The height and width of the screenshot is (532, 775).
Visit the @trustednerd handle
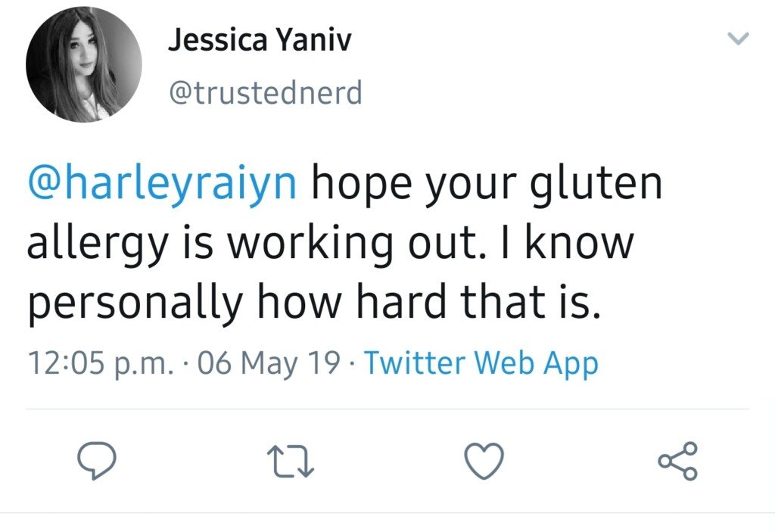point(266,93)
